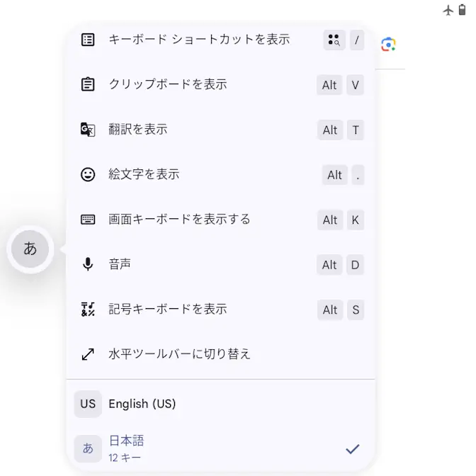Click the airplane mode status icon
This screenshot has height=476, width=476.
click(448, 10)
